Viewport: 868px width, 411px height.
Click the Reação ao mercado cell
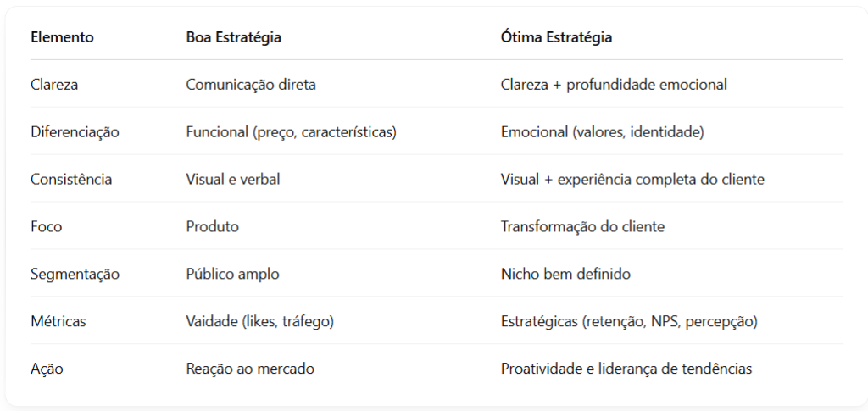pos(250,369)
